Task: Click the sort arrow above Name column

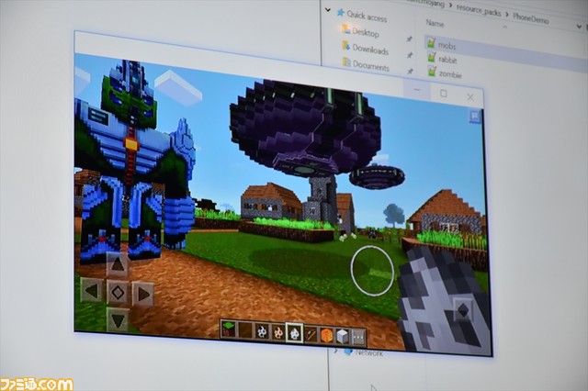Action: pos(504,27)
